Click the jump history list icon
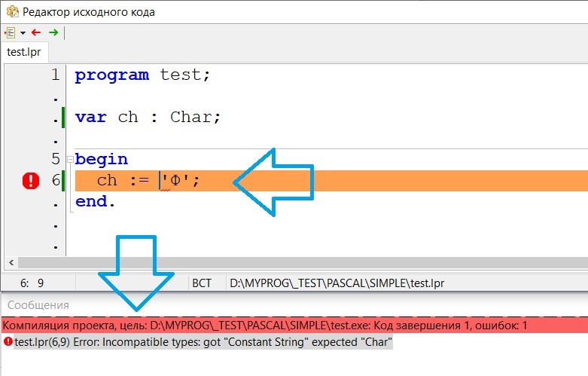 click(10, 33)
